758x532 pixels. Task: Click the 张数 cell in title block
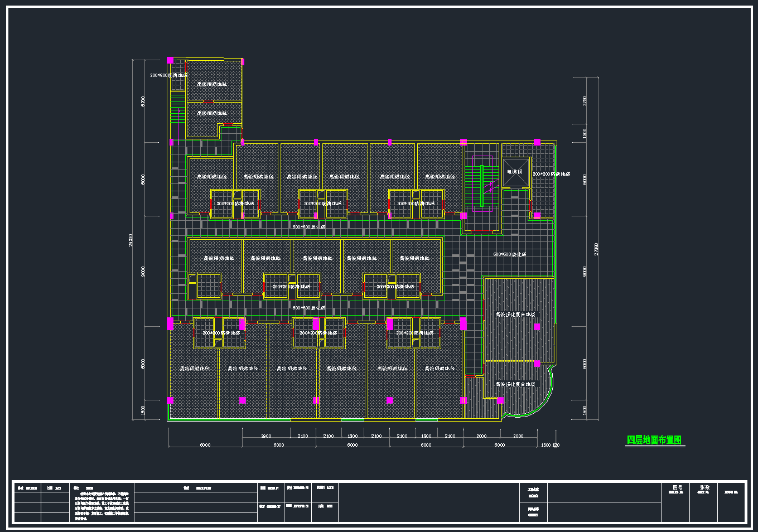click(704, 489)
